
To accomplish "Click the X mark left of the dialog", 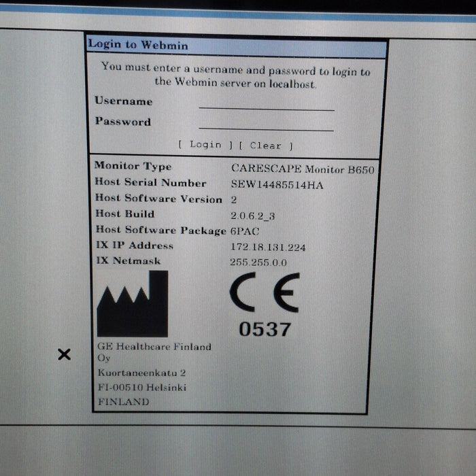I will click(64, 354).
